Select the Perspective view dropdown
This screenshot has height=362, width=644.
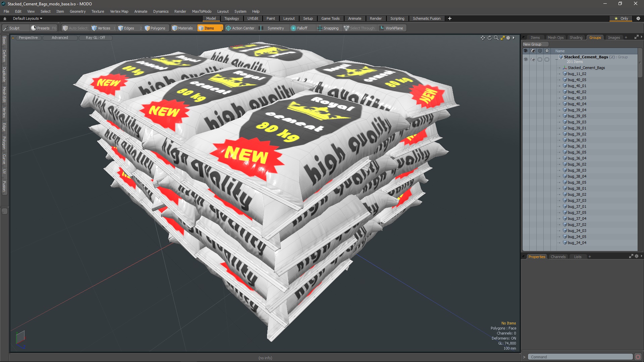(x=28, y=38)
